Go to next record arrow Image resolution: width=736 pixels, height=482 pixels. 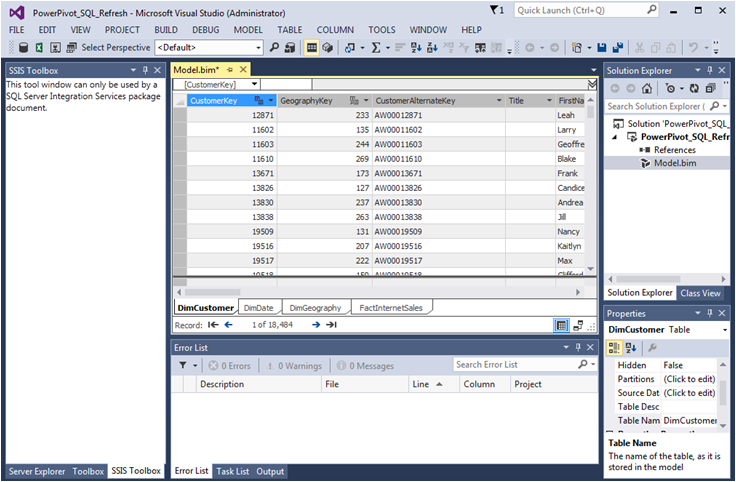316,325
